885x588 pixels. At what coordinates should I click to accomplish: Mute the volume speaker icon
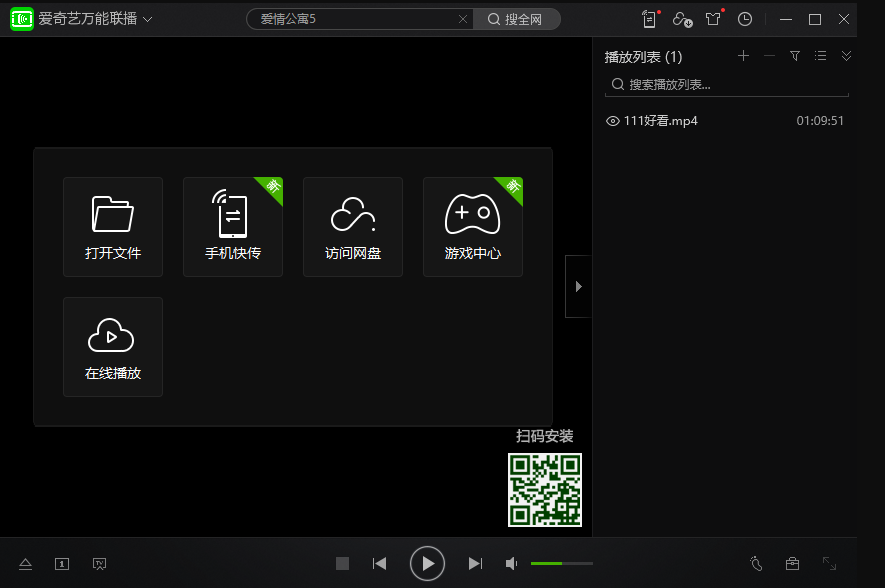(x=512, y=564)
